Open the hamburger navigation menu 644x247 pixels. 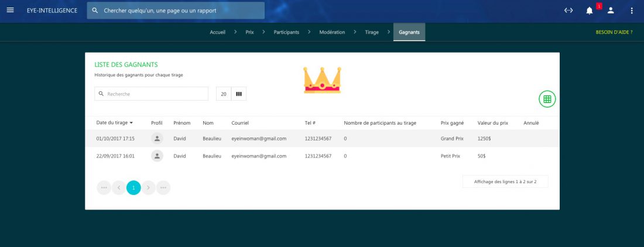click(10, 11)
